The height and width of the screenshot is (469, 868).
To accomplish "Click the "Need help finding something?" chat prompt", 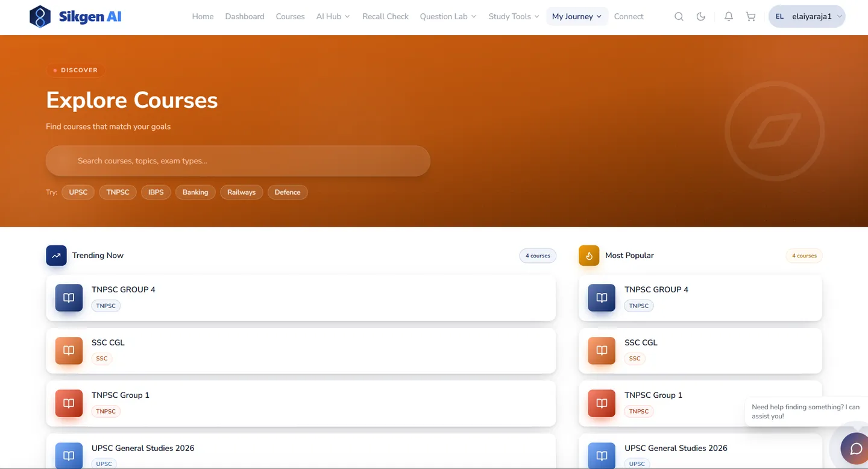I will [806, 412].
